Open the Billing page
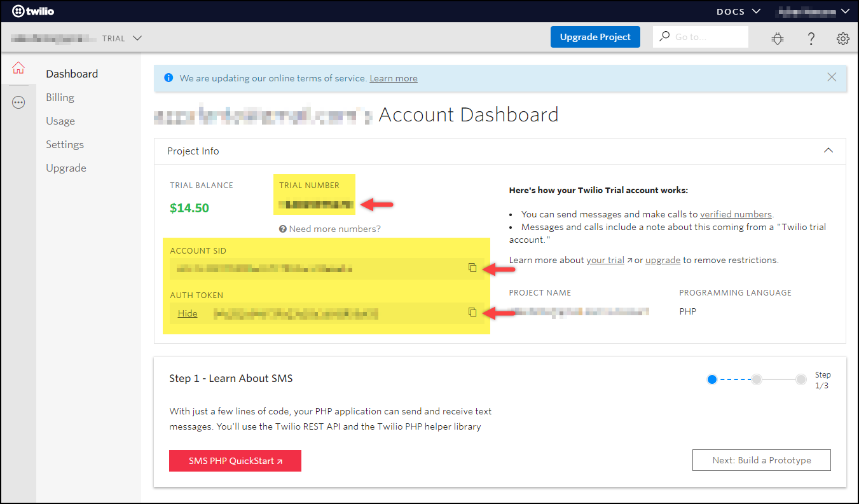Image resolution: width=859 pixels, height=504 pixels. pyautogui.click(x=60, y=97)
